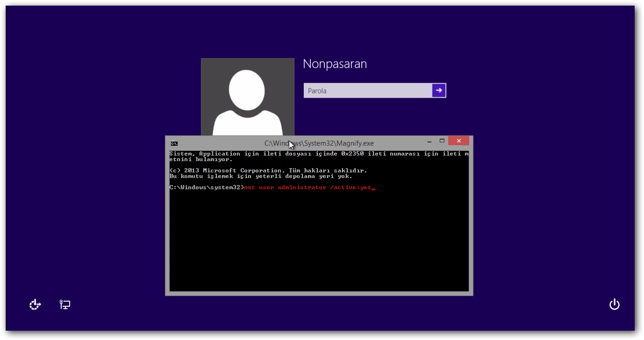Screen dimensions: 644x340
Task: Maximize the Magnify.exe command window
Action: [441, 142]
